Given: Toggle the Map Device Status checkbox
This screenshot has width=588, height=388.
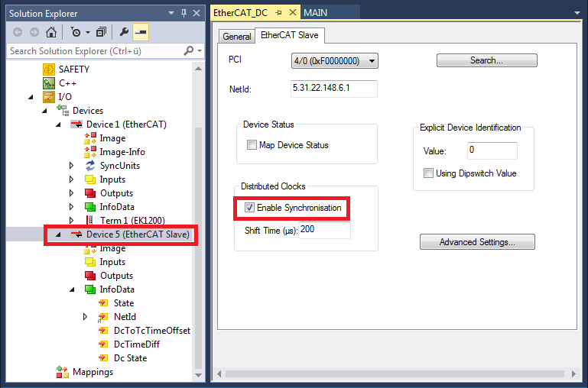Looking at the screenshot, I should 252,144.
